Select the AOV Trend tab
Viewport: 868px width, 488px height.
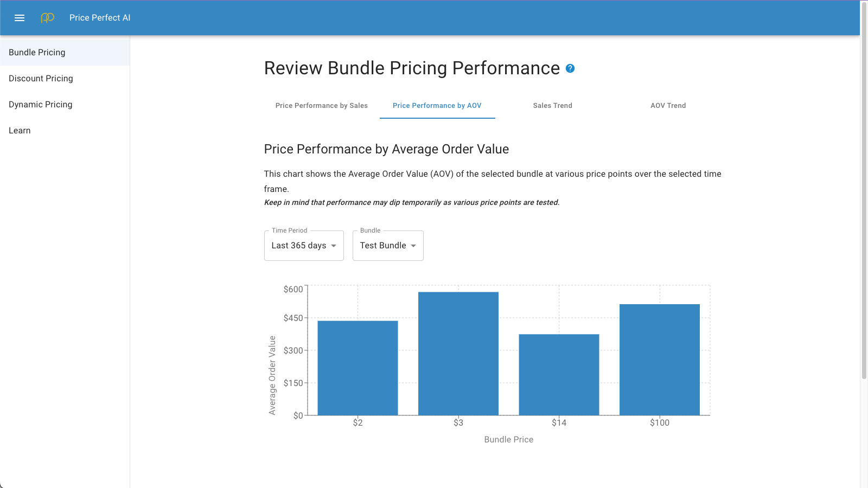tap(668, 106)
